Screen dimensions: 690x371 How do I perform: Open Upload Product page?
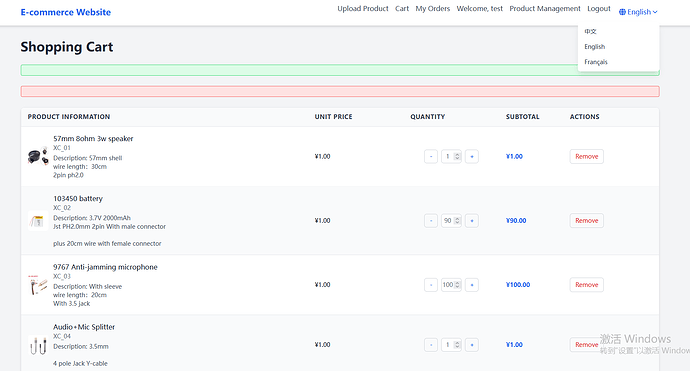(363, 8)
